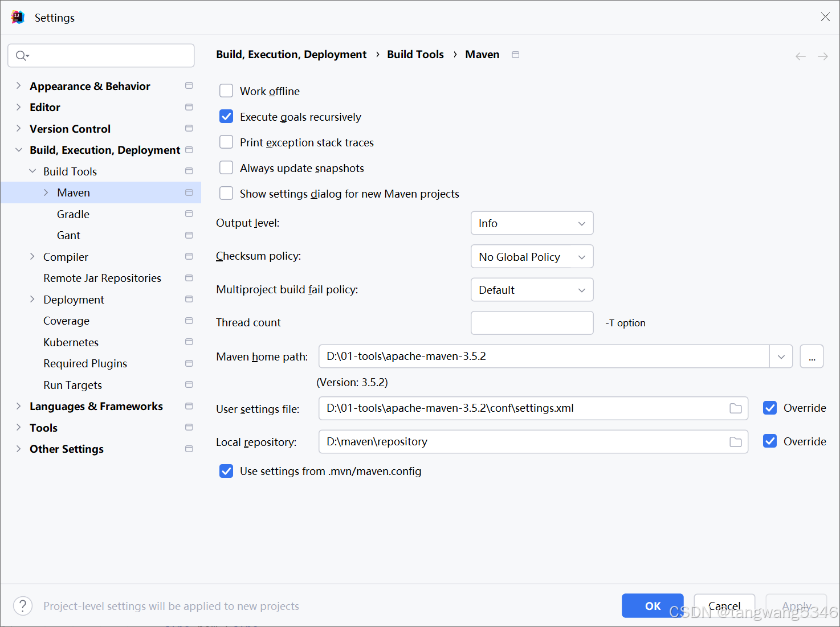Click Cancel button
The image size is (840, 627).
point(724,606)
